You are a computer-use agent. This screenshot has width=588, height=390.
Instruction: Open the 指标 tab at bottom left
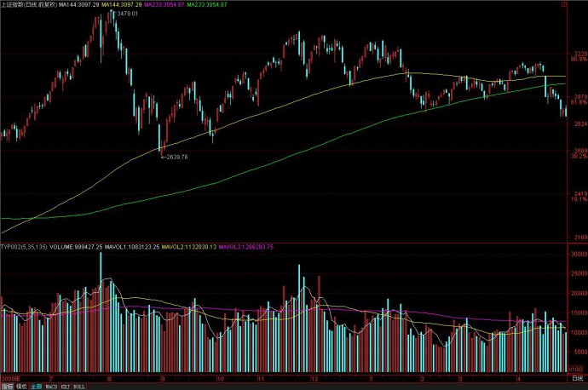pyautogui.click(x=8, y=387)
